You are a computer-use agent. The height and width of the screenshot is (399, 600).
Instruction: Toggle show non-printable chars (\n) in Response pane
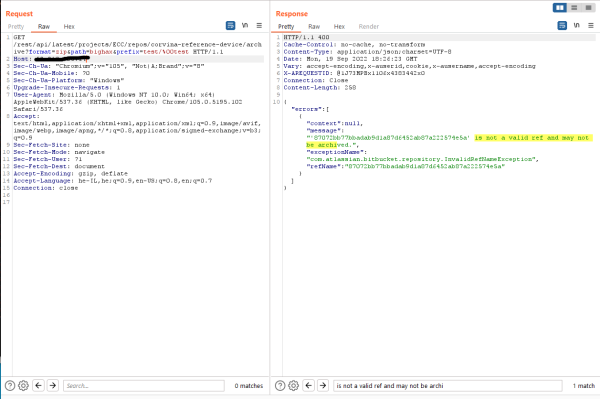[x=576, y=26]
